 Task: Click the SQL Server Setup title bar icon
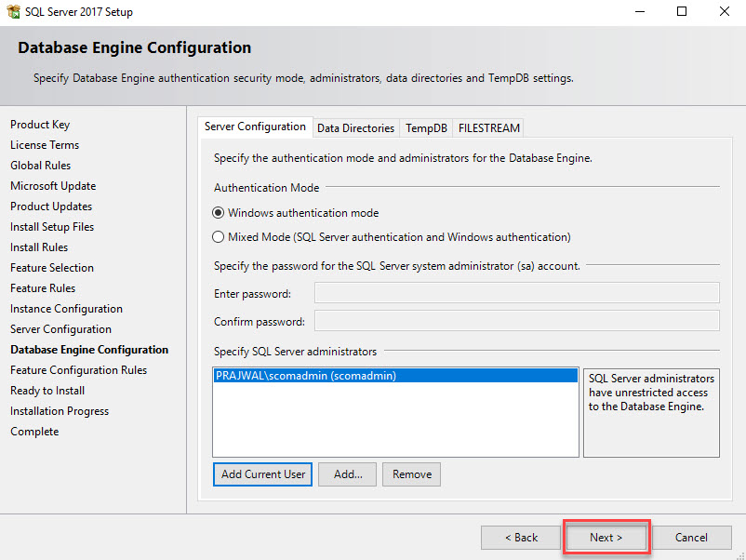click(13, 11)
